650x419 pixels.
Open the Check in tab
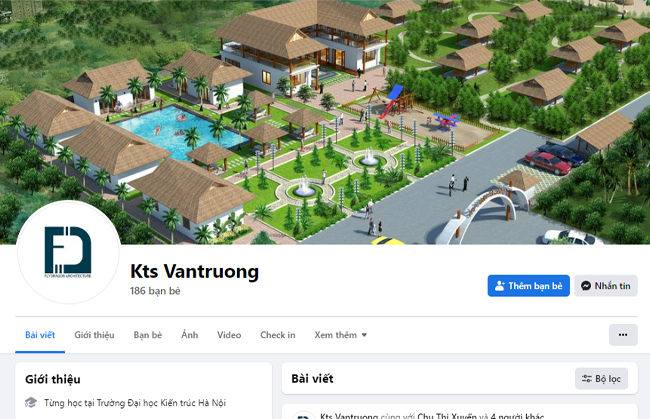[x=278, y=335]
